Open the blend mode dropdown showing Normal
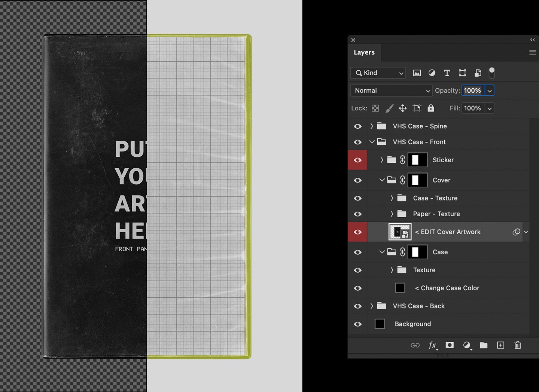Screen dimensions: 539x392 coord(391,91)
